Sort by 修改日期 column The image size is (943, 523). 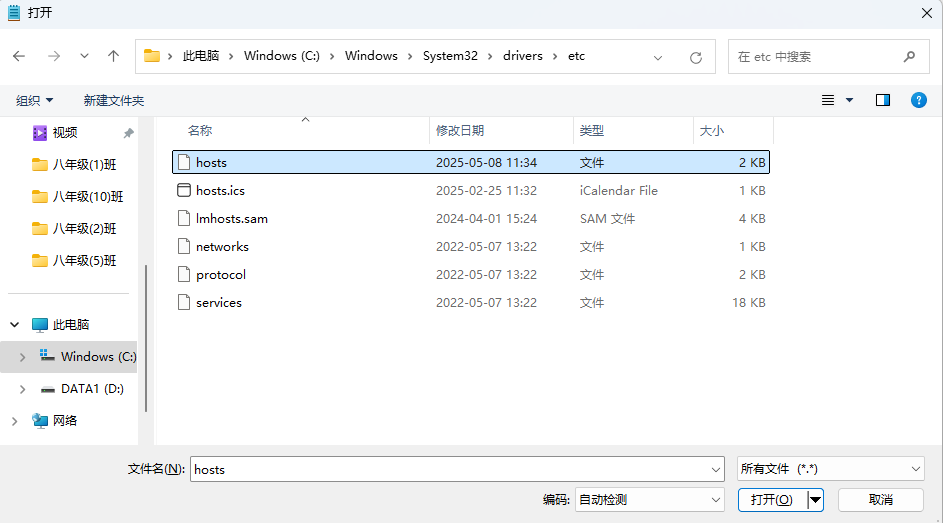click(460, 130)
